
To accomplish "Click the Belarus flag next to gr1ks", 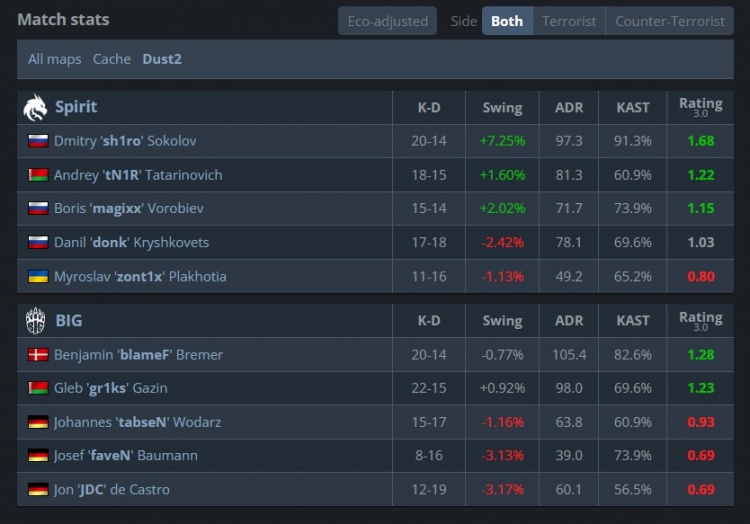I will pos(38,388).
